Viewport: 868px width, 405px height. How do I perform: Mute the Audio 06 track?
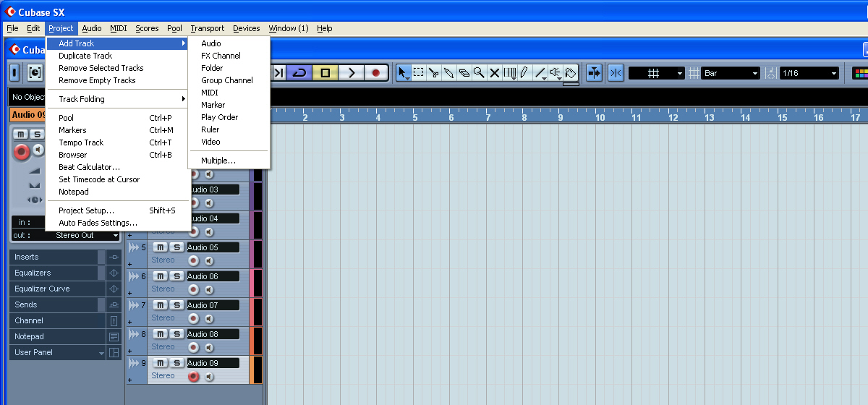[x=161, y=276]
